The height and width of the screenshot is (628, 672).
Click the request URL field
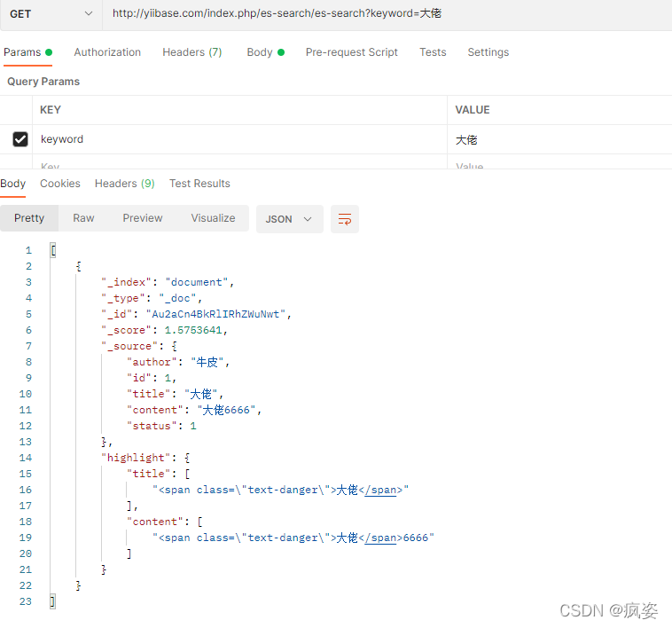click(387, 13)
